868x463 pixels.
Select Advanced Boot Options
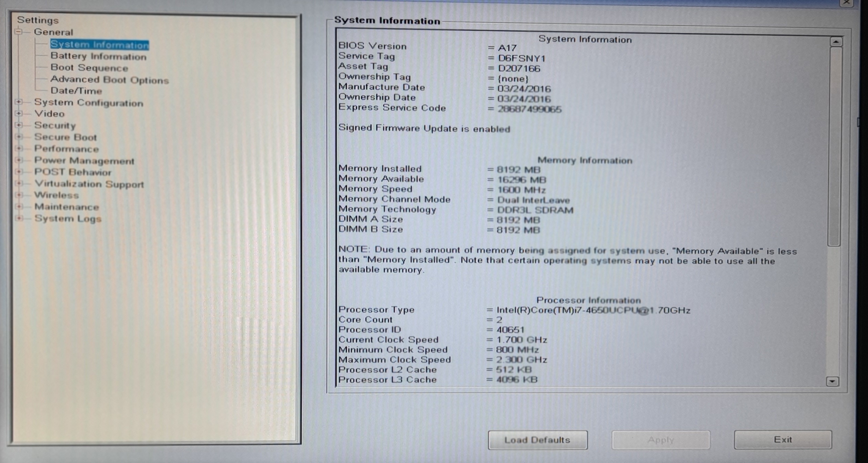click(109, 80)
